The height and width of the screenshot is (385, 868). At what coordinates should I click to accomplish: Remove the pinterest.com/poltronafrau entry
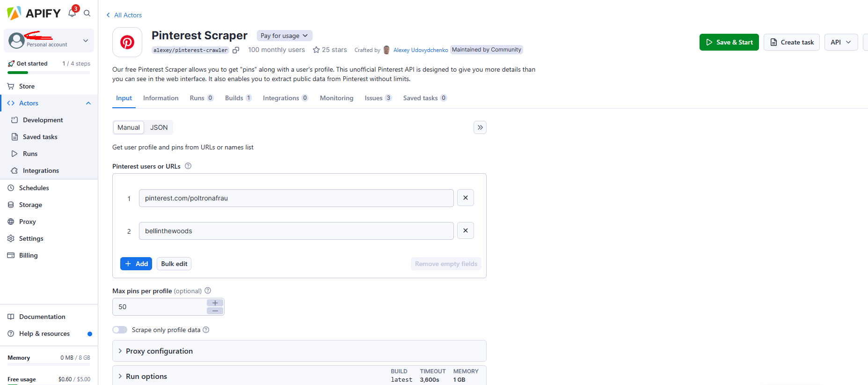pyautogui.click(x=466, y=198)
